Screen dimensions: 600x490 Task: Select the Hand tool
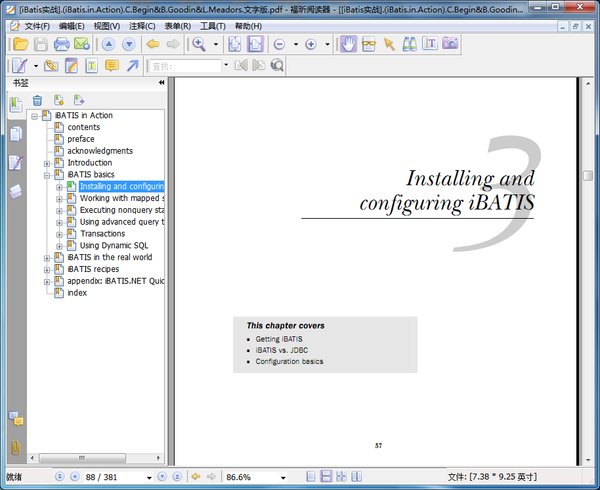tap(348, 44)
